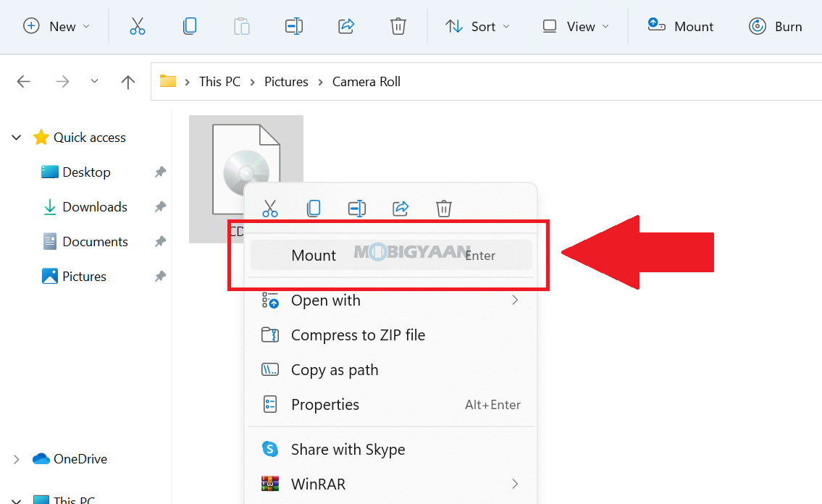Open the Sort dropdown
This screenshot has height=504, width=822.
477,26
